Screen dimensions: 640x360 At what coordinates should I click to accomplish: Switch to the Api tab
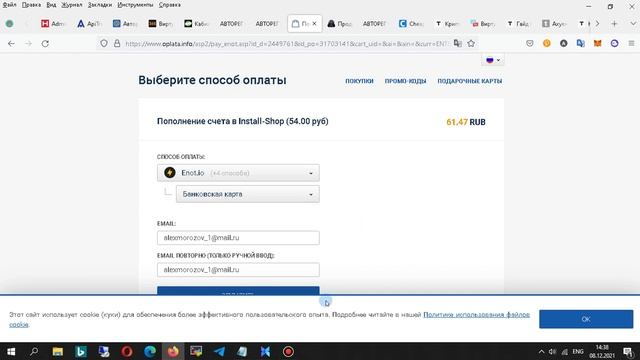pyautogui.click(x=89, y=24)
